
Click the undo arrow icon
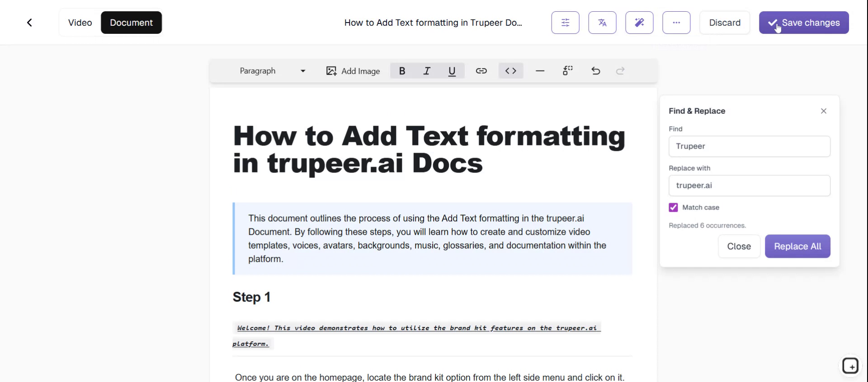pyautogui.click(x=596, y=71)
